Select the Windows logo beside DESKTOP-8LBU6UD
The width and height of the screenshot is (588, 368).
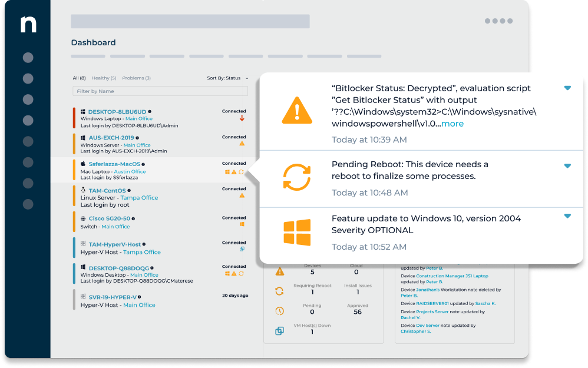[x=82, y=111]
